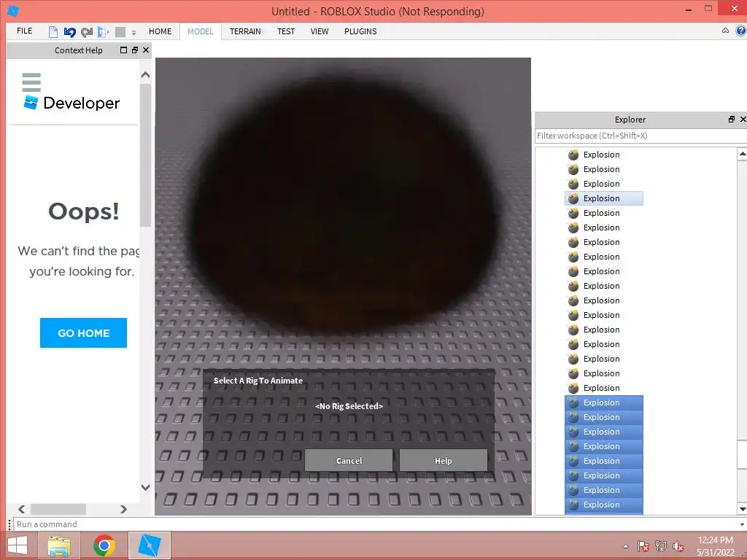This screenshot has width=747, height=560.
Task: Open Google Chrome from the taskbar
Action: tap(104, 545)
